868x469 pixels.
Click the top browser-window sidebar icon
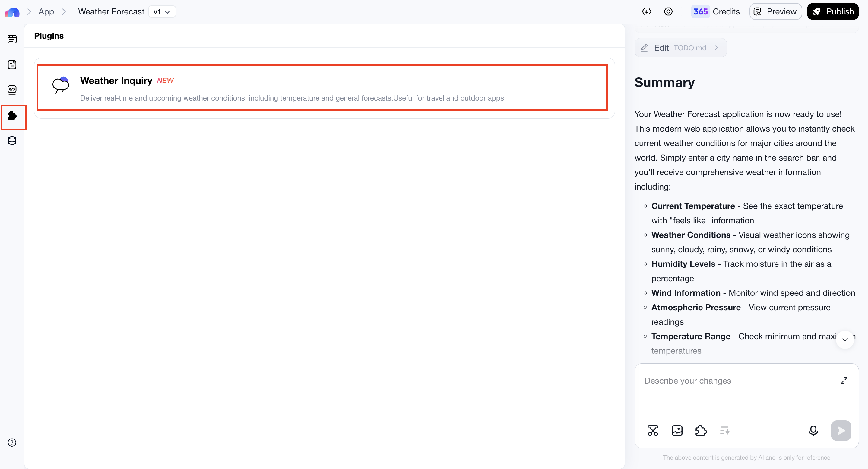click(x=12, y=39)
